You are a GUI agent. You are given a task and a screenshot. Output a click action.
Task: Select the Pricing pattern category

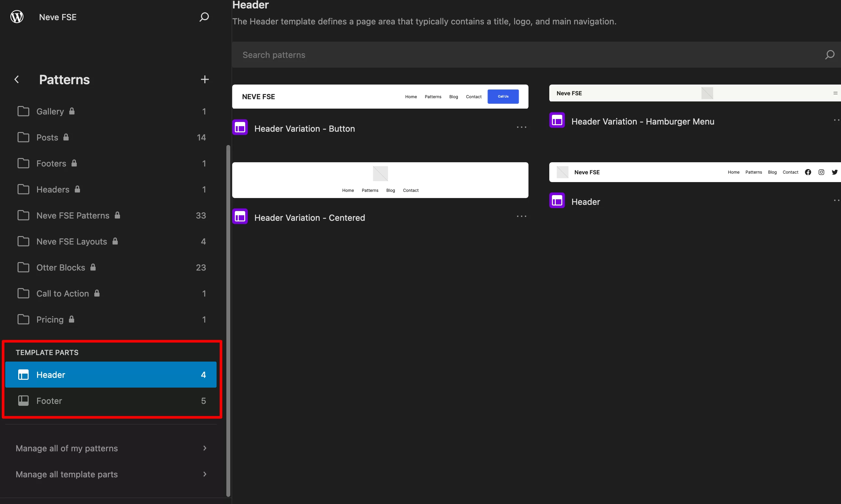point(111,319)
